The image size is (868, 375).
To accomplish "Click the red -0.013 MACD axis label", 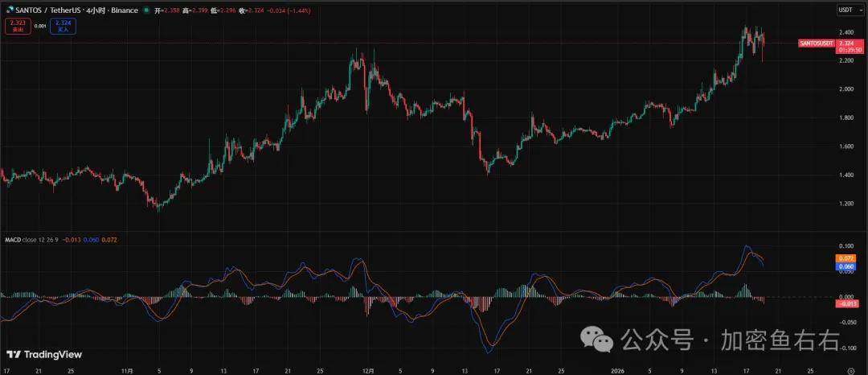I will point(848,303).
